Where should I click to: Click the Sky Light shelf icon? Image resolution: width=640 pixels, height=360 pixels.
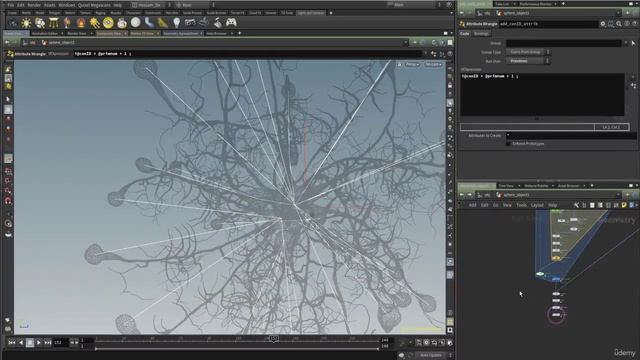point(122,23)
